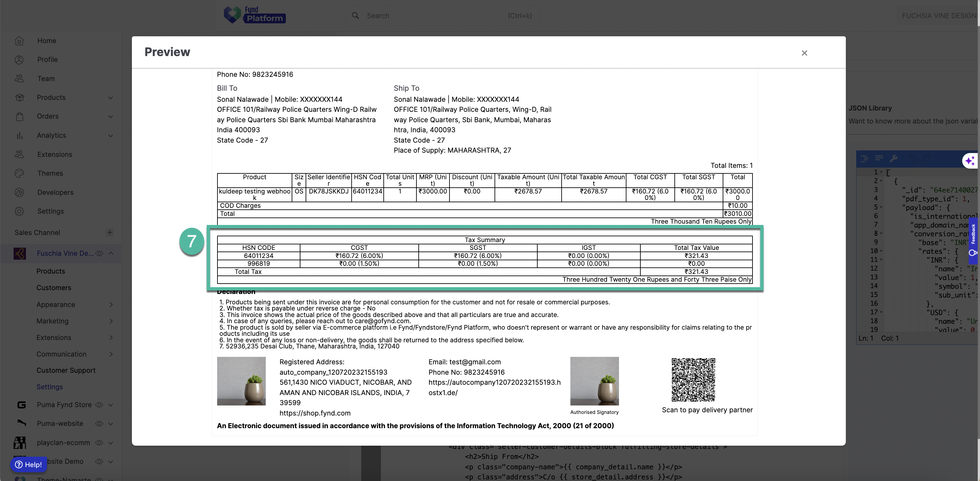Click the Search input field
Viewport: 980px width, 481px height.
click(443, 16)
